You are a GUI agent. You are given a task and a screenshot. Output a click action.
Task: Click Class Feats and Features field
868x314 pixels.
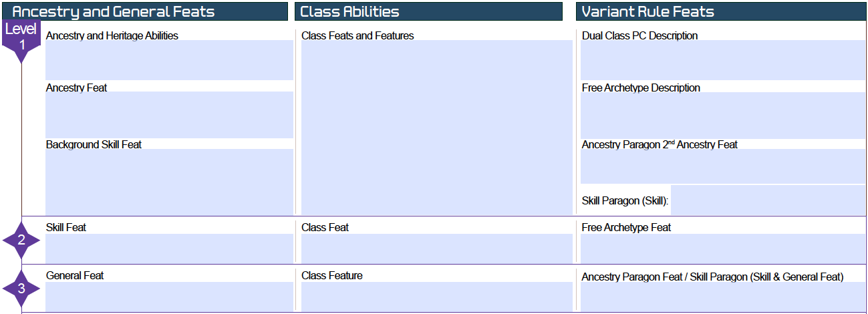pos(437,128)
